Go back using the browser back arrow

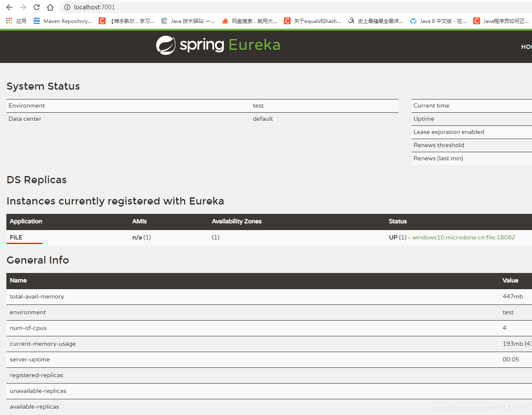9,7
